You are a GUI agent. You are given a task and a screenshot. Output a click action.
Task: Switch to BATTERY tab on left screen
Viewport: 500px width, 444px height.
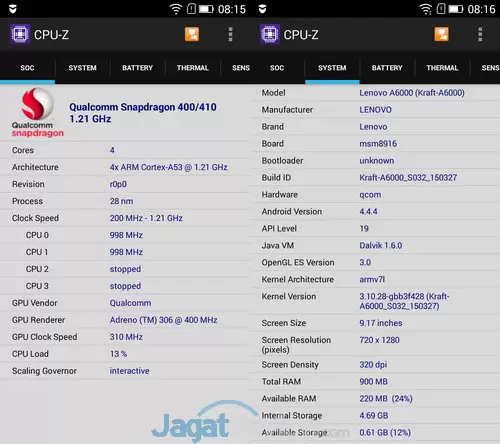point(137,68)
